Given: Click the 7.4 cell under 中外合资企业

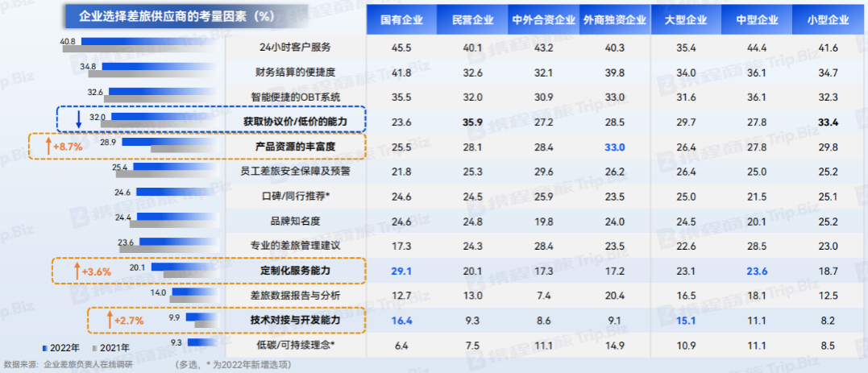Looking at the screenshot, I should [543, 296].
